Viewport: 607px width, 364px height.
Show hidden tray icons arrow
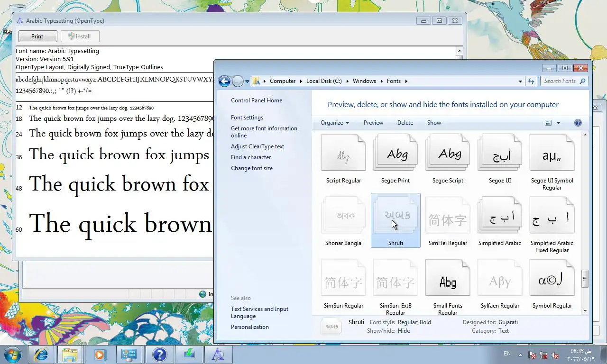click(x=521, y=355)
